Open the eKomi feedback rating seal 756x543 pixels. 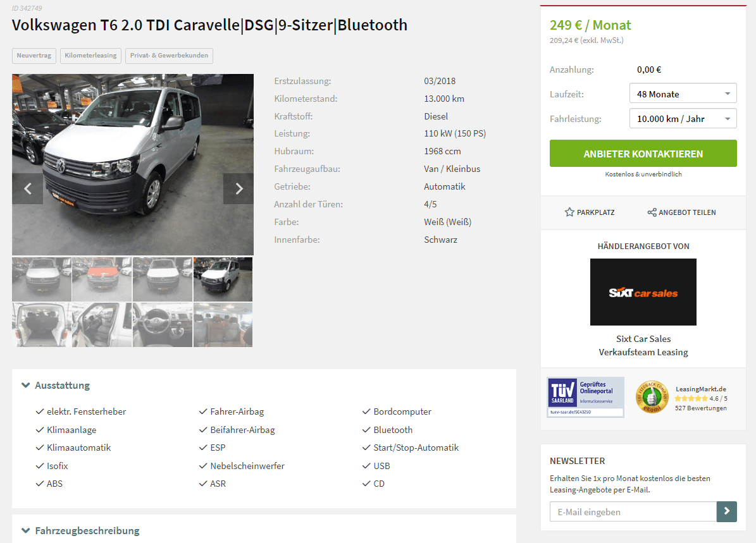coord(652,397)
